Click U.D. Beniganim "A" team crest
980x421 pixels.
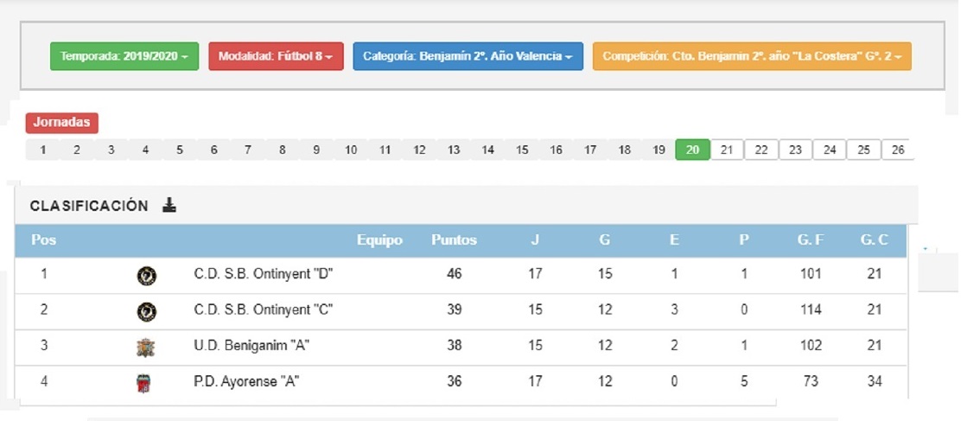coord(146,348)
